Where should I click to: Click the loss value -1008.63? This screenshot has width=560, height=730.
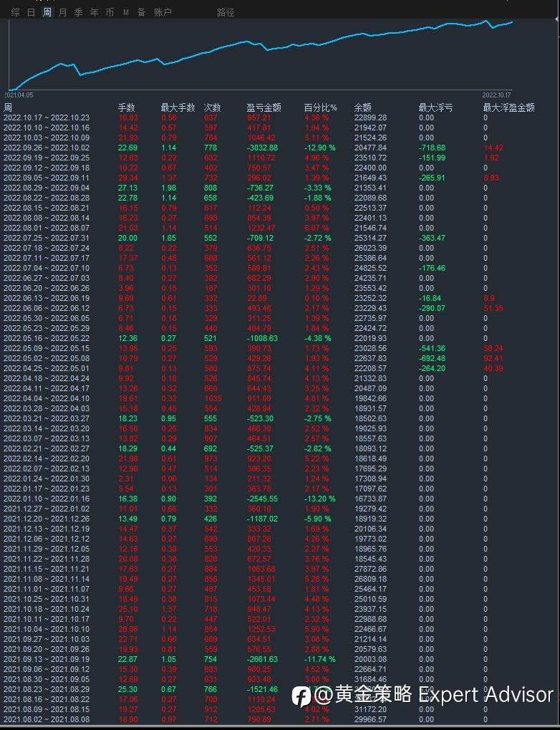(x=263, y=338)
